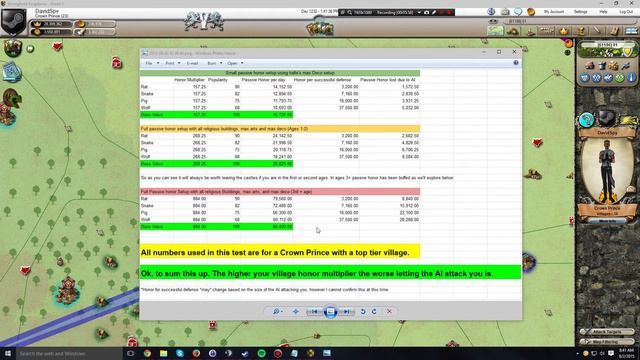Open Help in the game header
640x360 pixels.
pos(603,12)
